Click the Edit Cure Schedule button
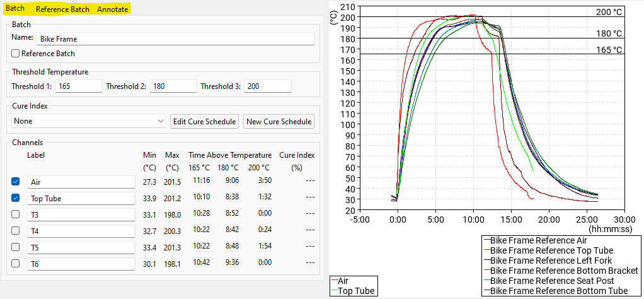 [204, 121]
